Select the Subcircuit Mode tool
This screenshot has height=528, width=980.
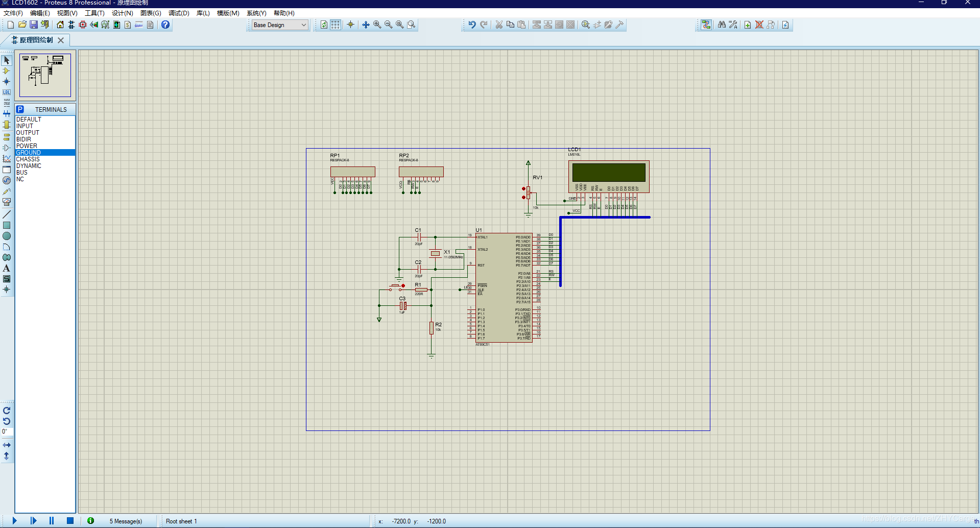(x=7, y=125)
